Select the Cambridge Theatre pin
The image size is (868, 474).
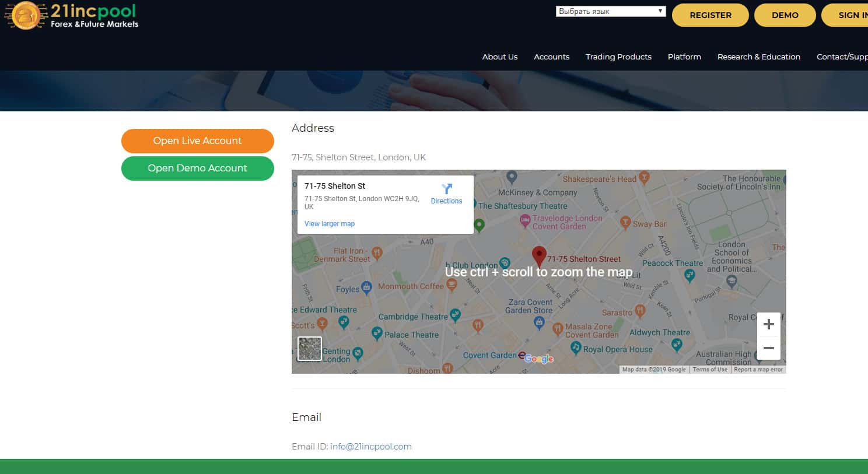pyautogui.click(x=455, y=315)
